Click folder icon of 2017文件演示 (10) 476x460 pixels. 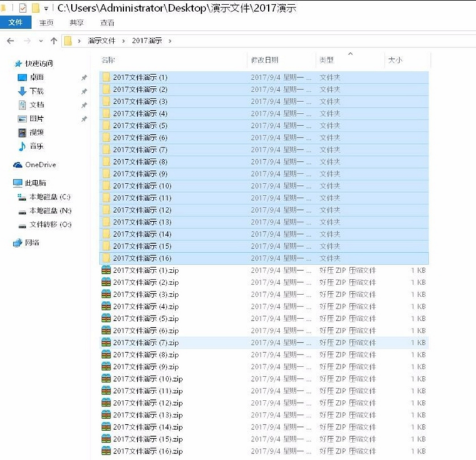tap(106, 186)
